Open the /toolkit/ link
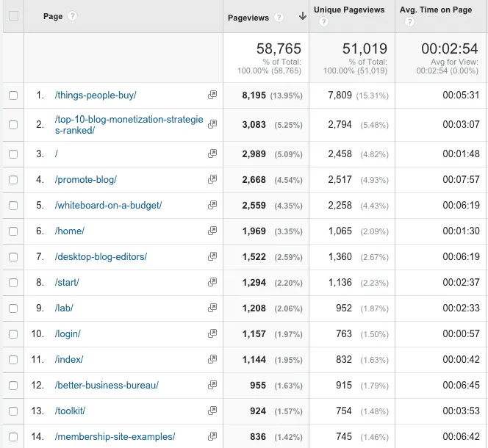The image size is (488, 448). click(x=70, y=411)
